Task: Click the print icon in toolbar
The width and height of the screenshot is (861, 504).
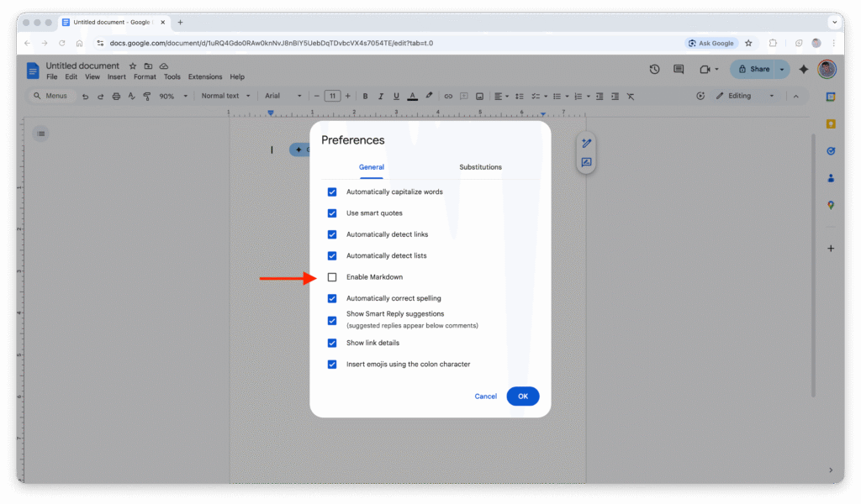Action: coord(115,97)
